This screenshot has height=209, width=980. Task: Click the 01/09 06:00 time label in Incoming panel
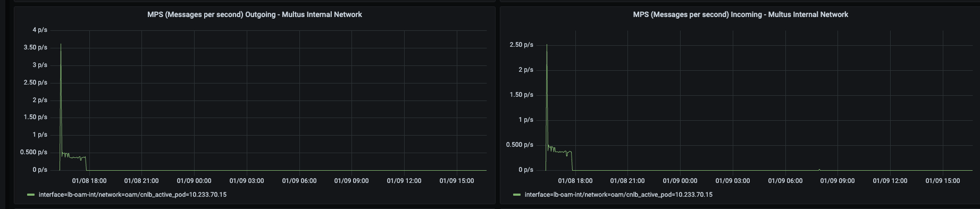click(x=785, y=181)
